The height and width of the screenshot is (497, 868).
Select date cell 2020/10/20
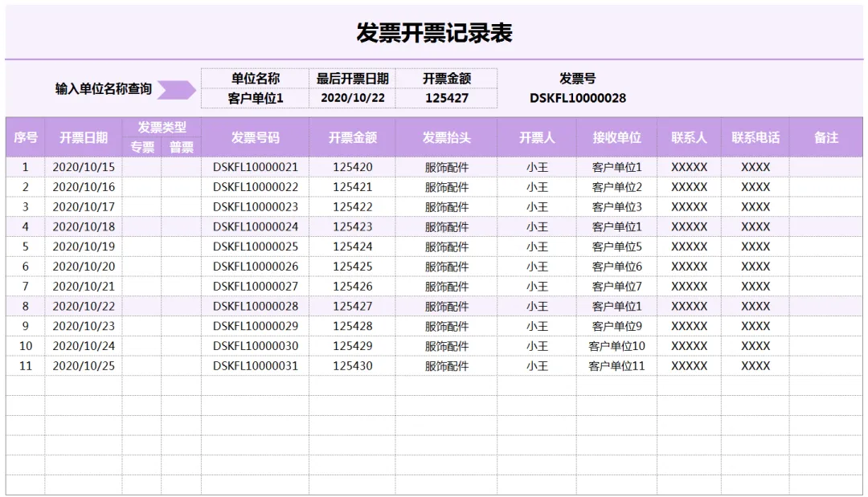pos(84,267)
